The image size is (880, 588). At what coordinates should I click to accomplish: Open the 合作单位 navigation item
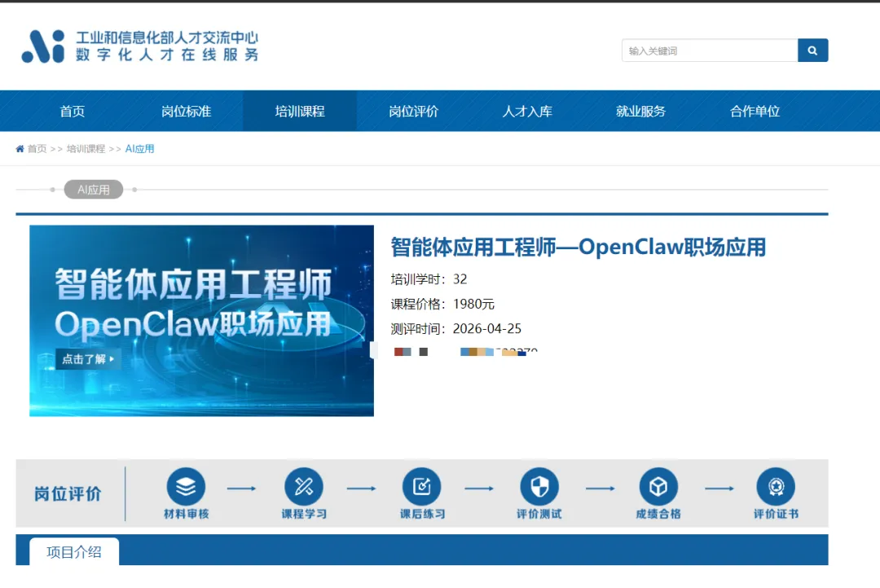(755, 111)
